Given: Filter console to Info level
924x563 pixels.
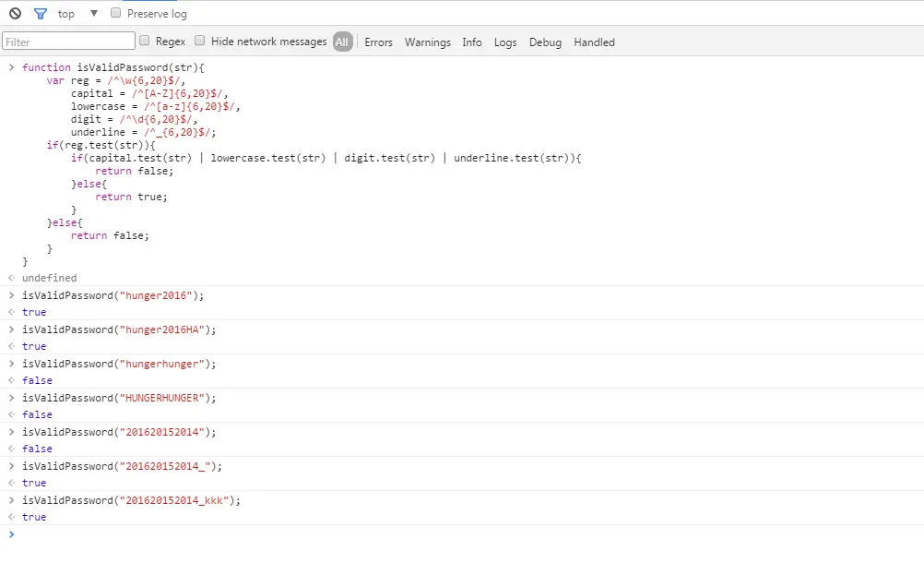Looking at the screenshot, I should click(471, 42).
